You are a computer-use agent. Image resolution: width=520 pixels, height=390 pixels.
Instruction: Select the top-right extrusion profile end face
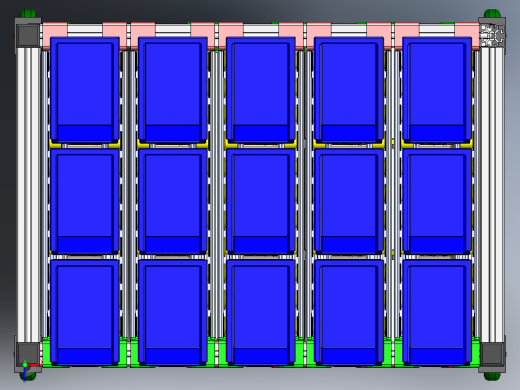pos(492,35)
